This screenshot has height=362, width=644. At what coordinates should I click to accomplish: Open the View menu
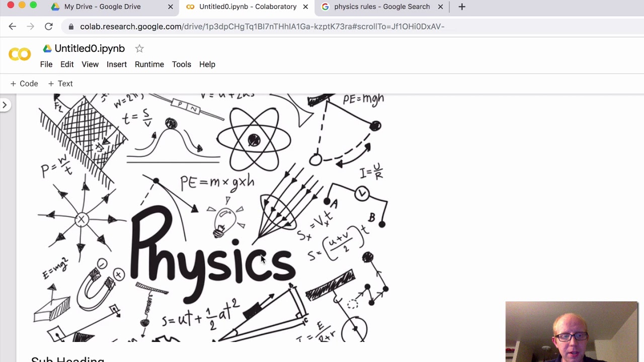(x=90, y=64)
